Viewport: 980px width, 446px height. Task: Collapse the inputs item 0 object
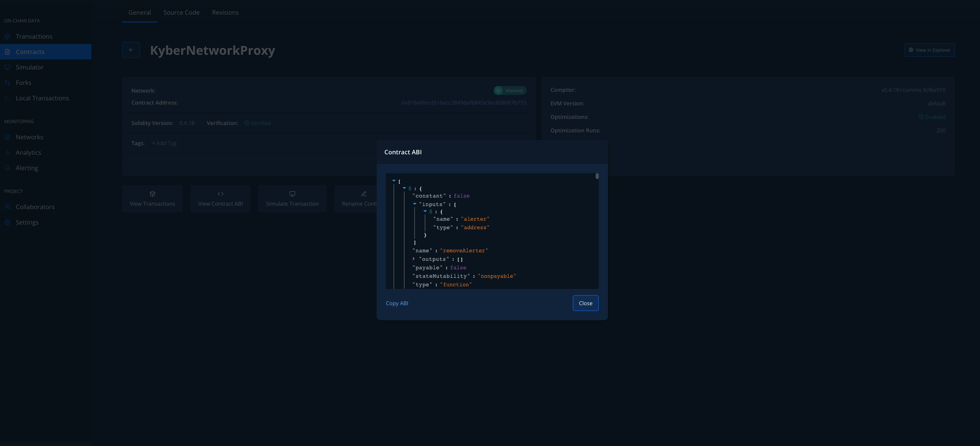[x=425, y=211]
